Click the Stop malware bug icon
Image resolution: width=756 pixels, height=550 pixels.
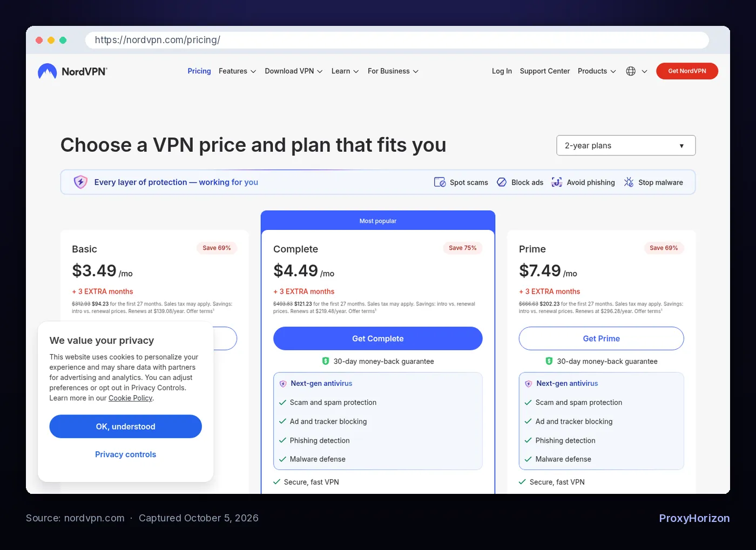click(629, 182)
